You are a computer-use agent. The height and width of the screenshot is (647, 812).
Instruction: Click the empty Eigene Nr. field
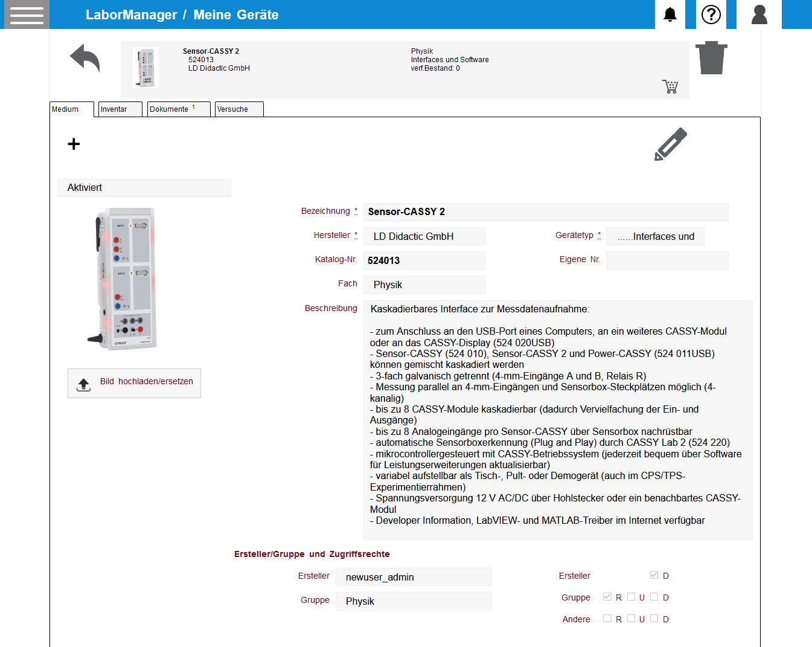pos(668,260)
